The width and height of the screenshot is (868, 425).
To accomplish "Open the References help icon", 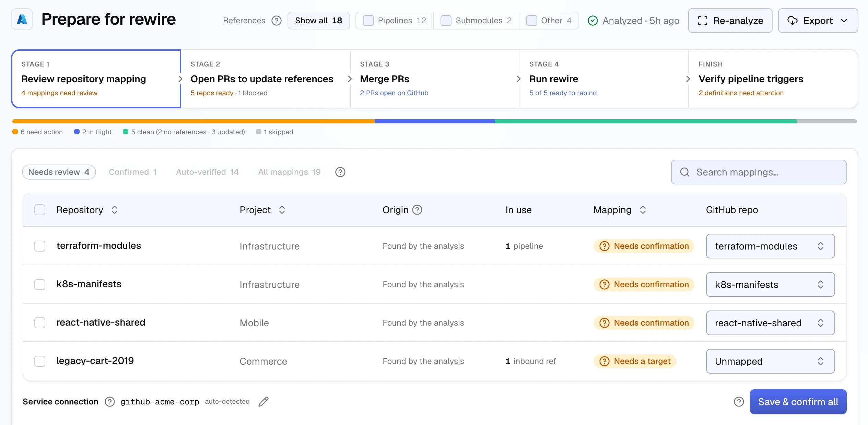I will [x=277, y=21].
